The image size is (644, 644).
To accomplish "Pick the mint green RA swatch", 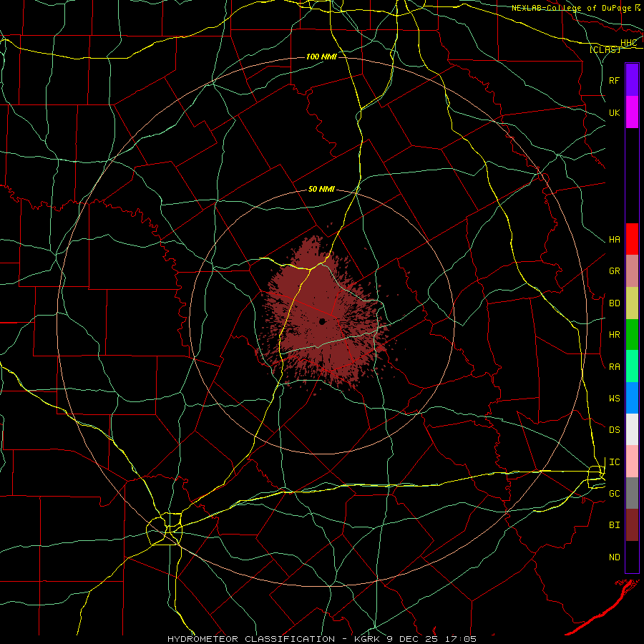I will [x=632, y=366].
